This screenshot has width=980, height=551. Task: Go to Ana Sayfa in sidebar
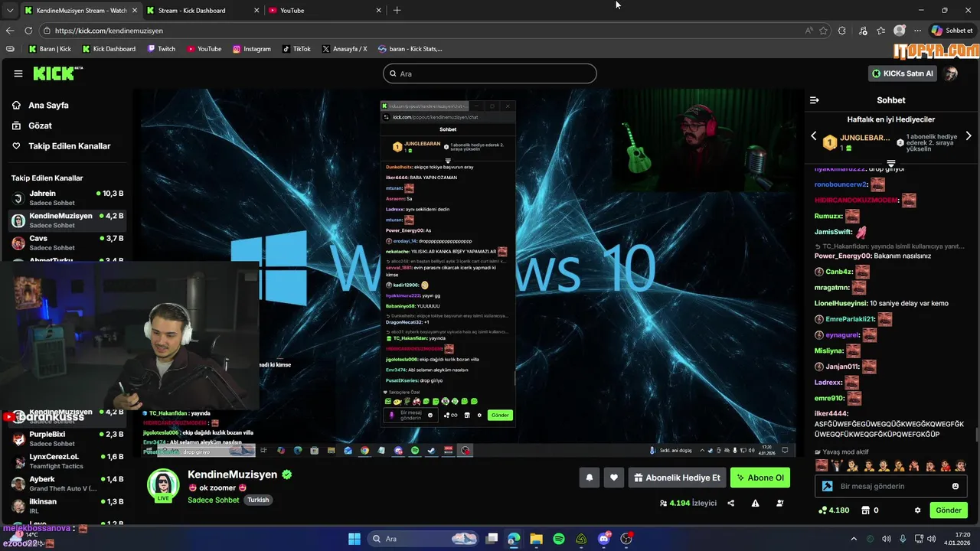pyautogui.click(x=48, y=106)
